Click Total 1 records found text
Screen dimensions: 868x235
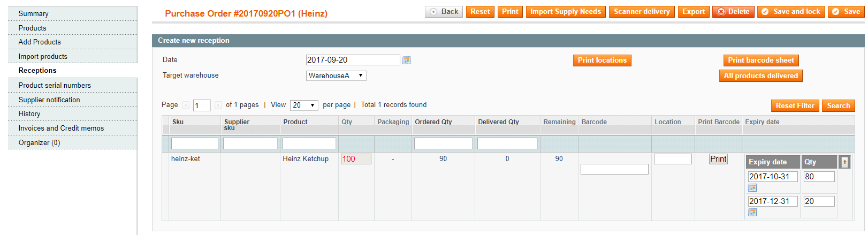(x=394, y=105)
